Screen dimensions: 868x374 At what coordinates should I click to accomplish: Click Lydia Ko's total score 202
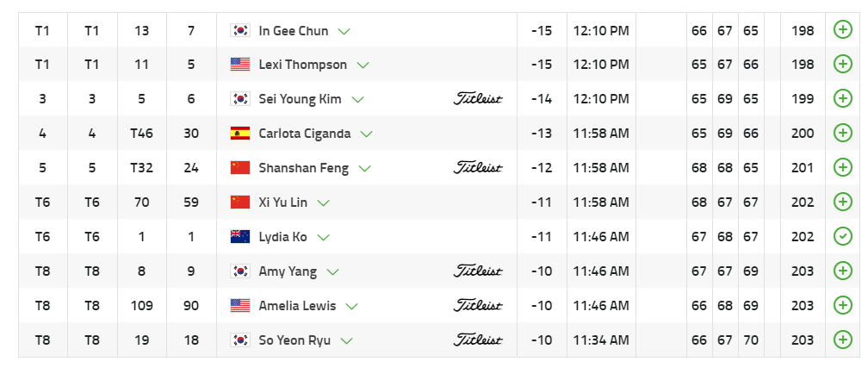coord(803,237)
